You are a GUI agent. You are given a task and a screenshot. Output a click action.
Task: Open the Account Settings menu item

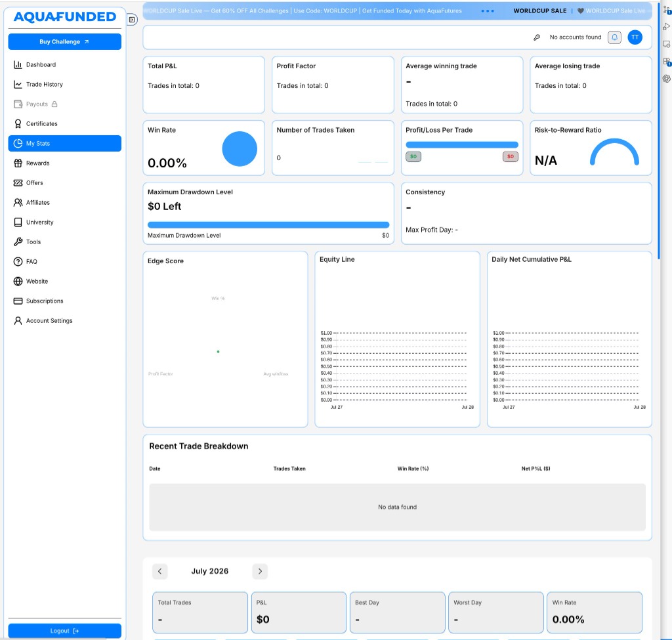coord(64,320)
